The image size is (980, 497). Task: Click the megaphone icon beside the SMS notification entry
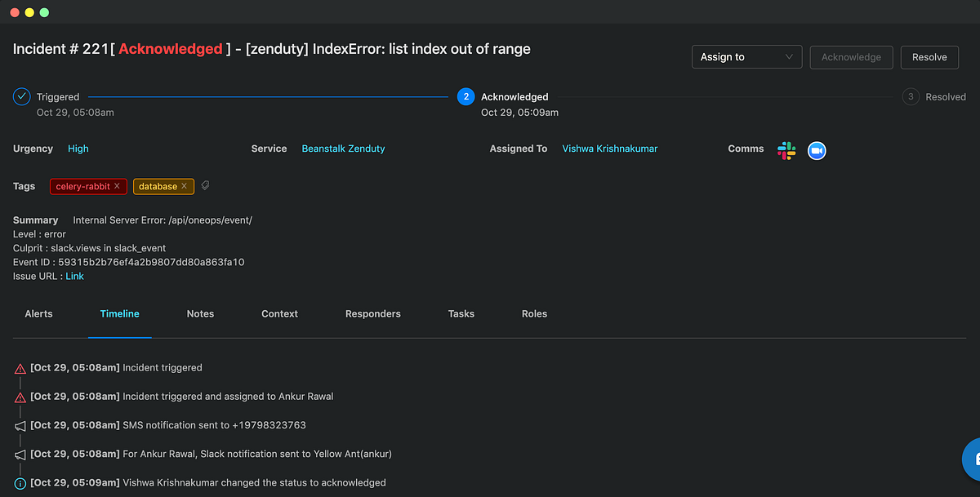[20, 425]
